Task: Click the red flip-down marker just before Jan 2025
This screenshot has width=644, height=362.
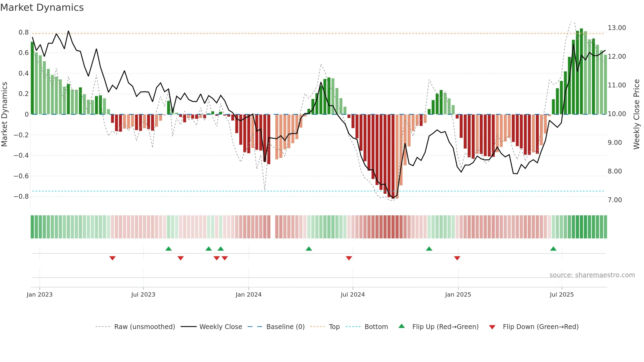Action: 457,258
